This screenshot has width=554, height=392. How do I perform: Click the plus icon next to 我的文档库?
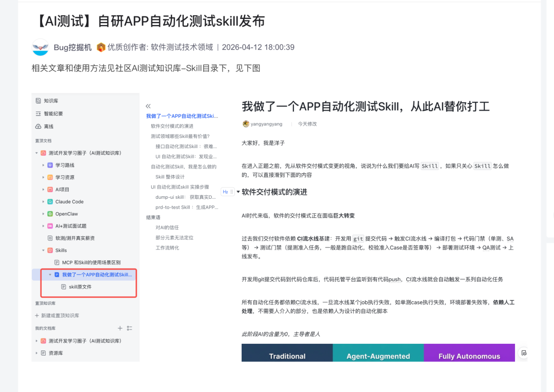click(120, 329)
